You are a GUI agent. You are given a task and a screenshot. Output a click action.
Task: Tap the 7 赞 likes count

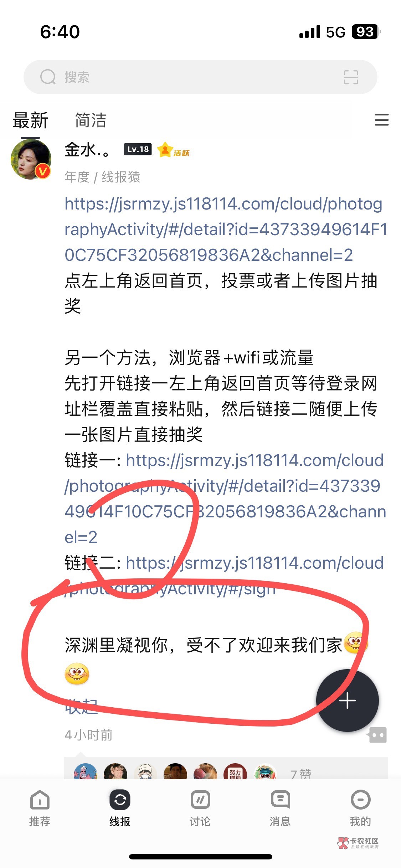point(300,774)
